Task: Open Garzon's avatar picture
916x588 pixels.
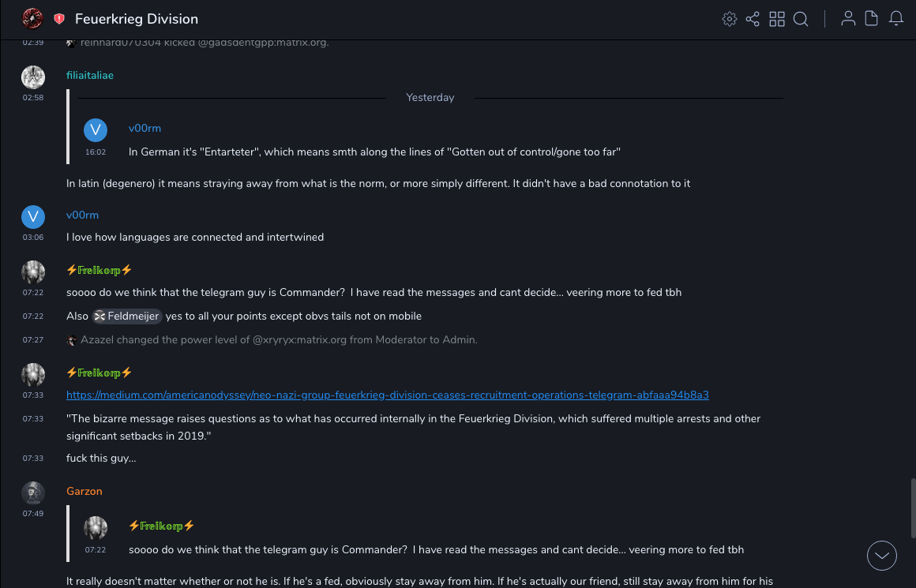Action: tap(33, 492)
